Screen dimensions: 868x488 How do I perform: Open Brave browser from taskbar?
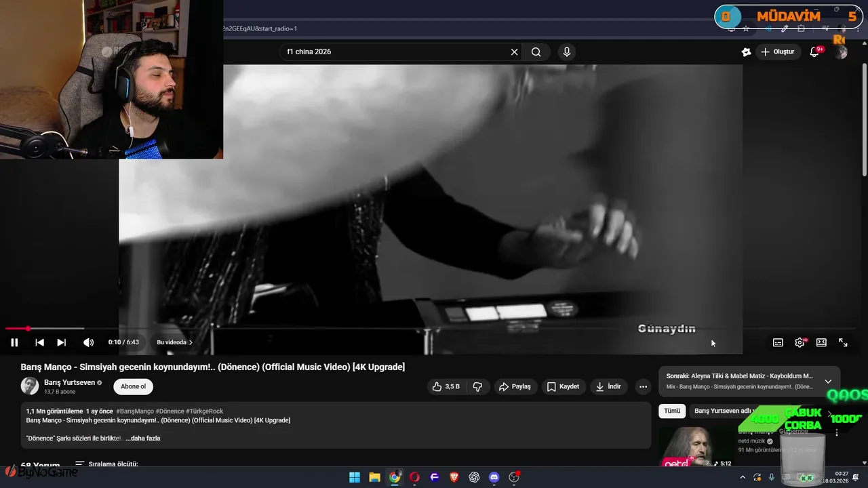pyautogui.click(x=454, y=477)
